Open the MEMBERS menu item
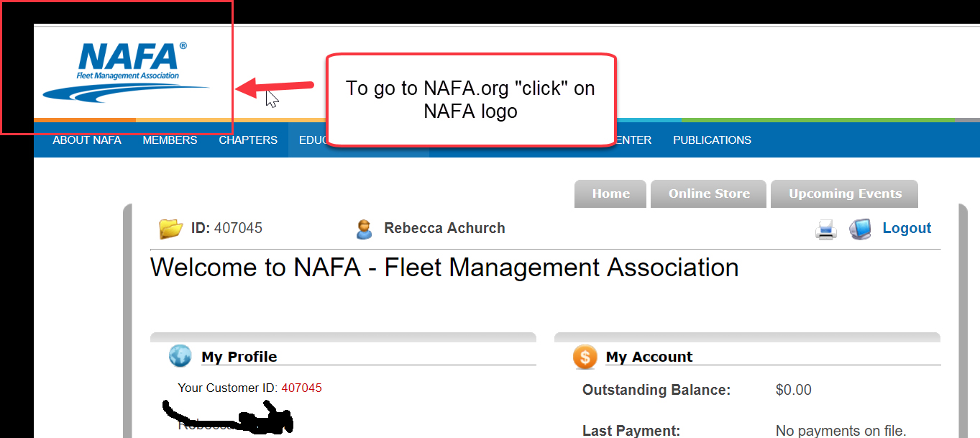Viewport: 980px width, 438px height. [x=170, y=140]
